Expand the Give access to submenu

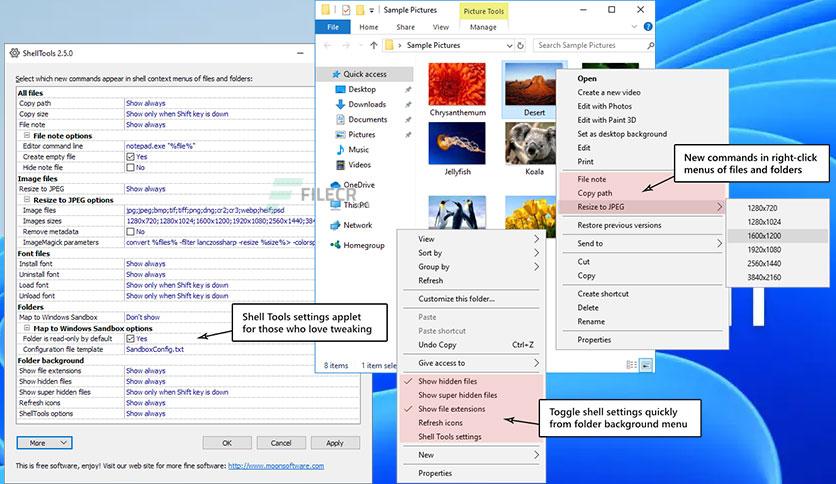coord(471,363)
